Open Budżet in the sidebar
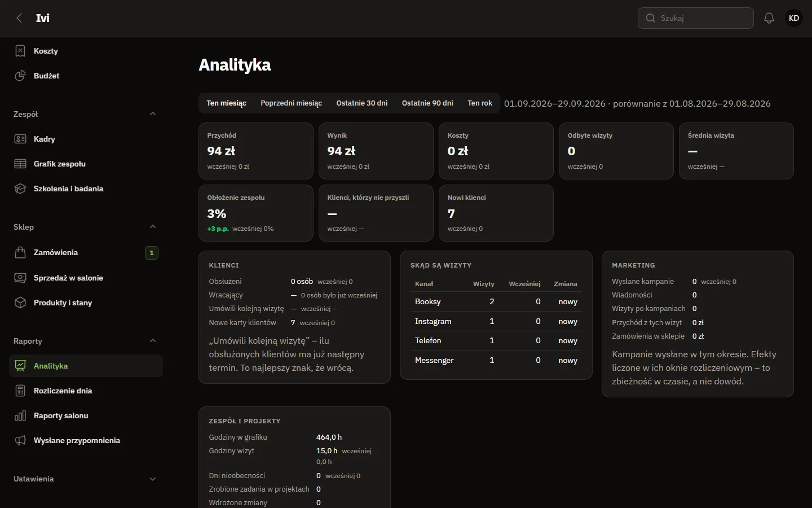Screen dimensions: 812x508 pos(86,76)
